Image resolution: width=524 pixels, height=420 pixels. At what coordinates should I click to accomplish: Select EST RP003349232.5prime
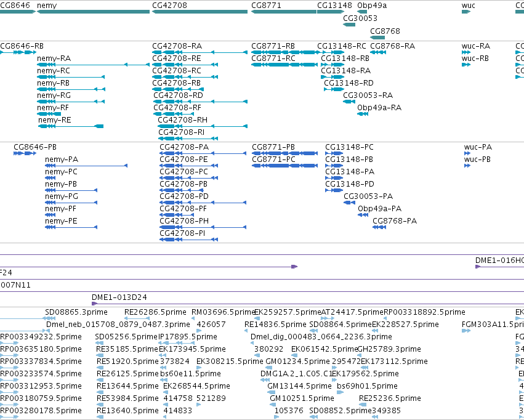[x=41, y=337]
